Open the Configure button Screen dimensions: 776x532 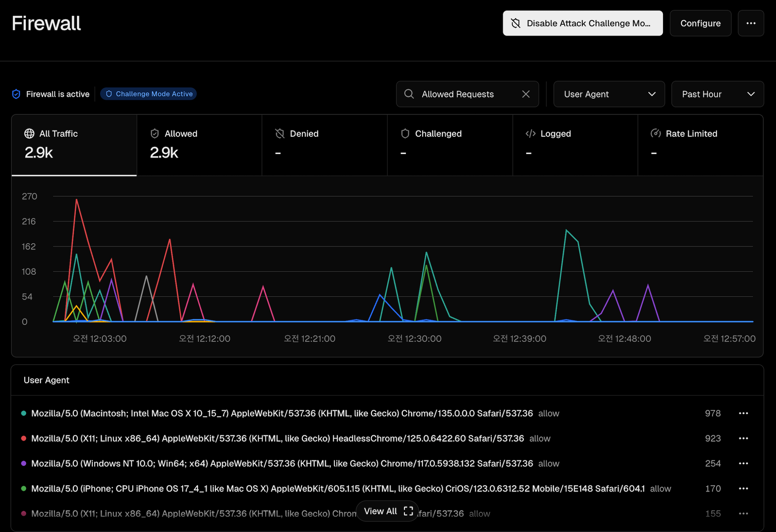tap(701, 23)
